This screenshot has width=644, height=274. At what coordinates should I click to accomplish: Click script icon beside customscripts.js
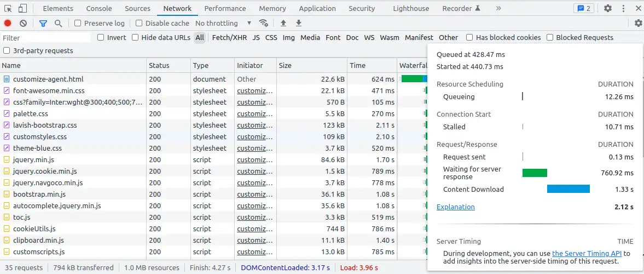(x=7, y=252)
